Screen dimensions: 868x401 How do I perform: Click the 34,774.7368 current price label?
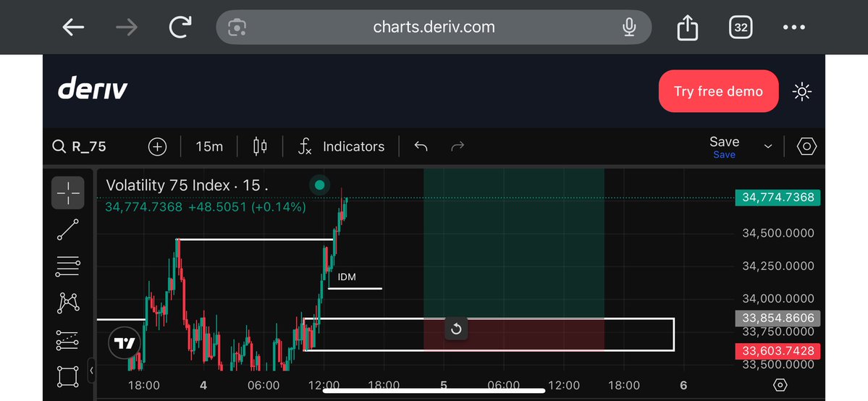point(778,198)
